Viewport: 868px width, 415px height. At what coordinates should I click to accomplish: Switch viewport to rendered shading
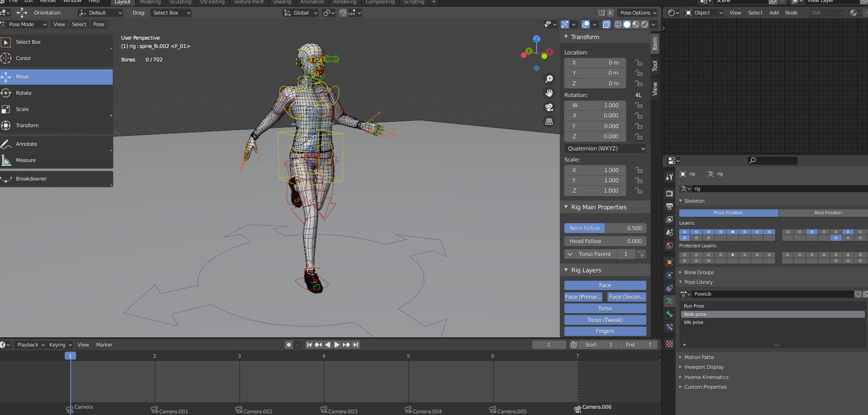tap(645, 24)
